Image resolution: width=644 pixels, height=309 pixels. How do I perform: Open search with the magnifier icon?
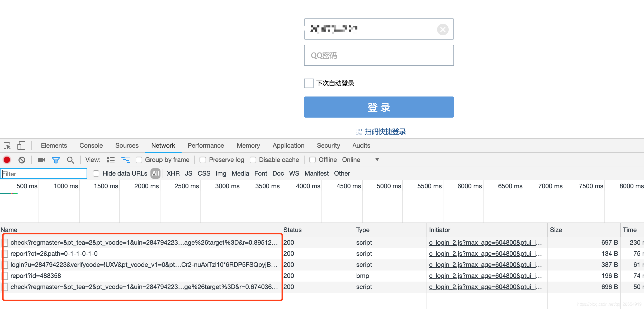(x=70, y=160)
